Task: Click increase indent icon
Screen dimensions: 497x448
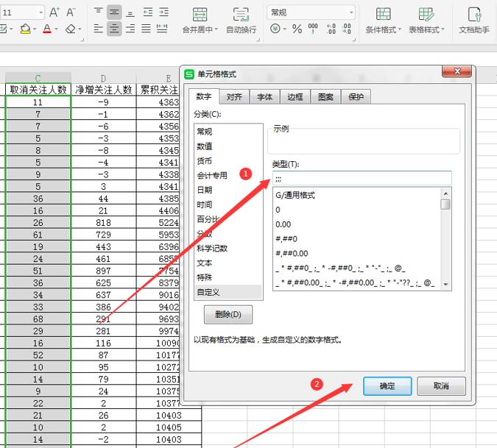Action: coord(163,13)
